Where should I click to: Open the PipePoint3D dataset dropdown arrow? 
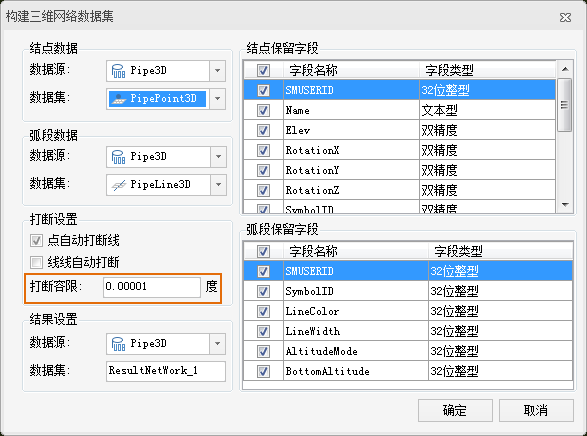pos(218,99)
